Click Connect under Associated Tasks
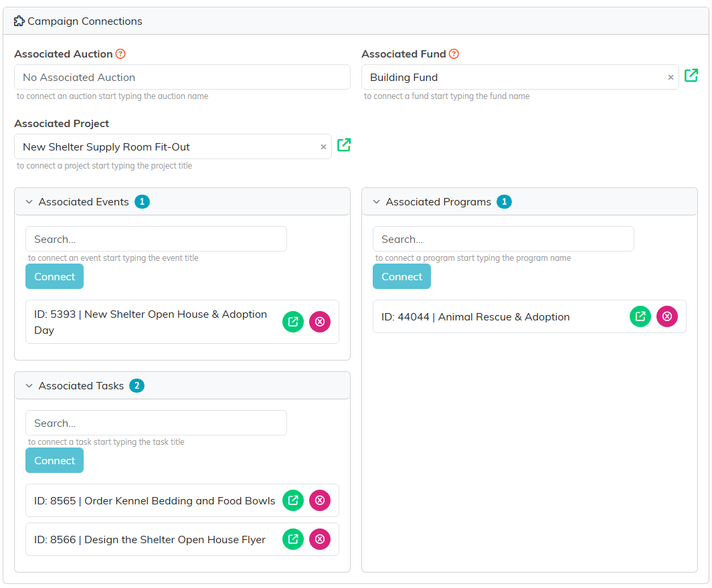 click(x=54, y=460)
